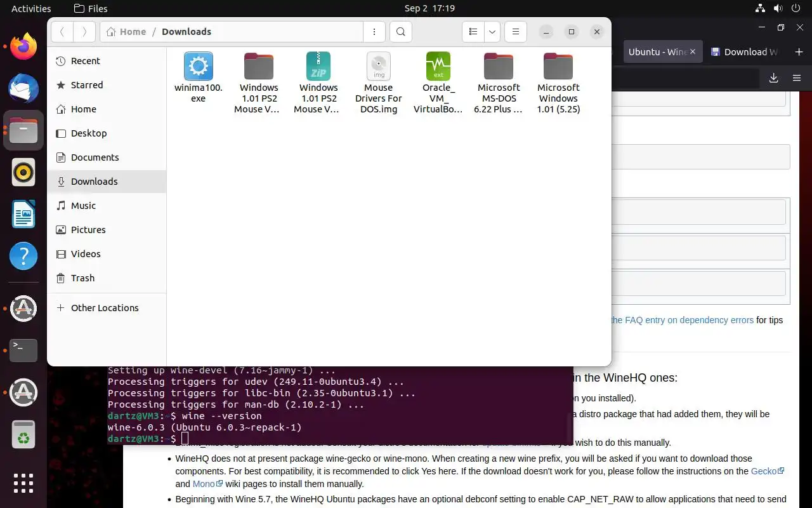Select Microsoft Windows 1.01 (5.25) folder
Viewport: 812px width, 508px height.
(558, 83)
